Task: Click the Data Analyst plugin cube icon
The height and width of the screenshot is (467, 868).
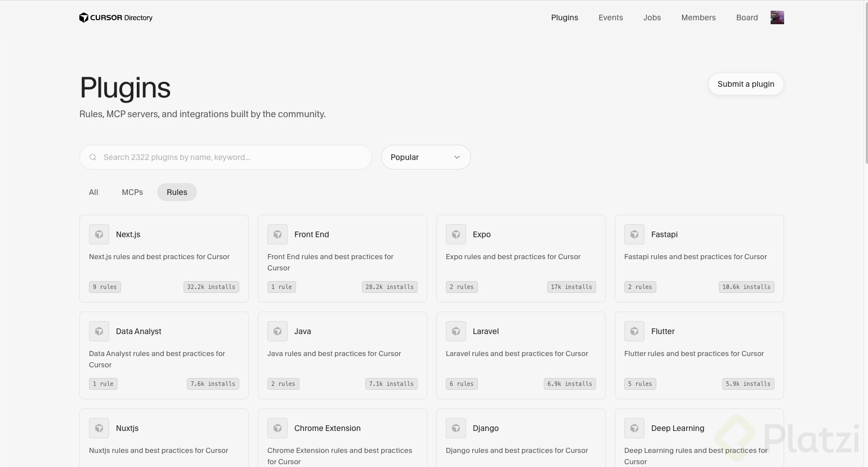Action: 99,331
